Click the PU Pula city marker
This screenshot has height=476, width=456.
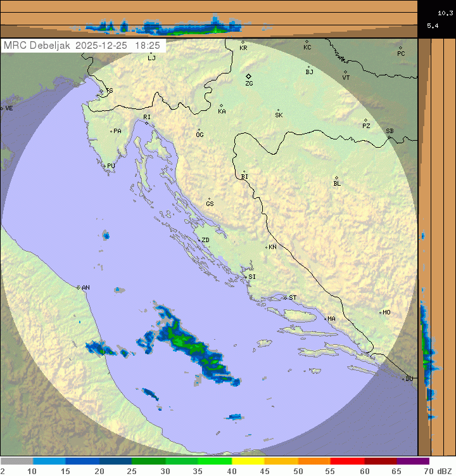[x=104, y=166]
